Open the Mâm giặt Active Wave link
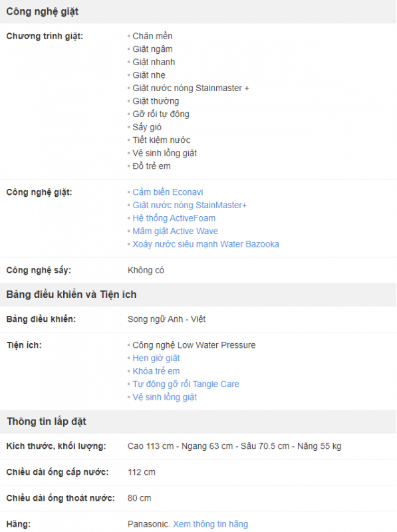This screenshot has height=532, width=397. tap(175, 231)
